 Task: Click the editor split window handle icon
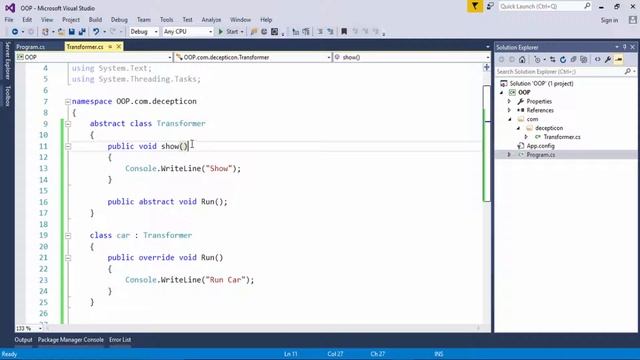click(487, 68)
